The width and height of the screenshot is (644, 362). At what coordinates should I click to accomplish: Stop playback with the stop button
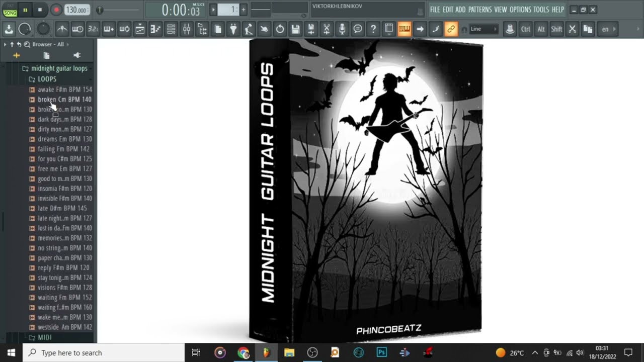pos(40,10)
